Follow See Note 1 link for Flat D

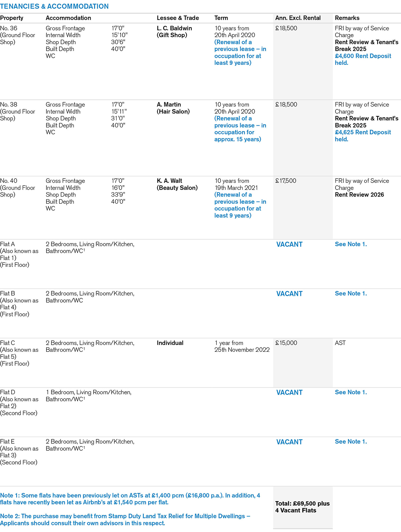pyautogui.click(x=351, y=392)
